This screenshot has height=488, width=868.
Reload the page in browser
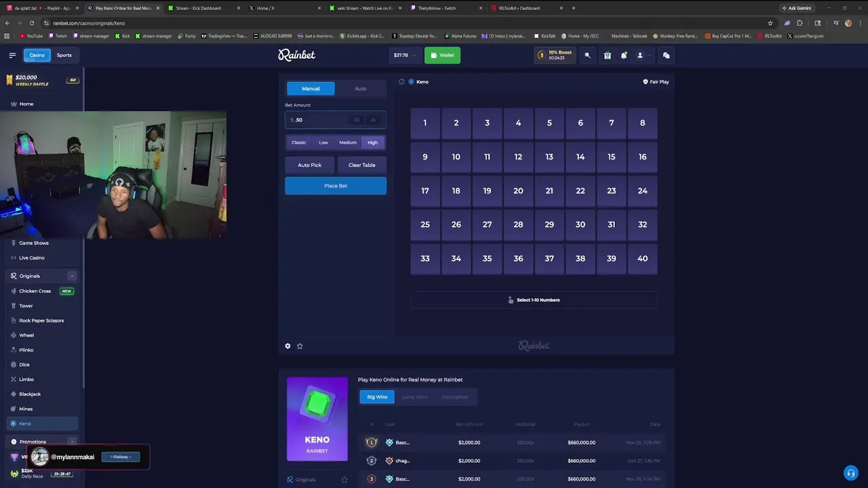pos(31,23)
